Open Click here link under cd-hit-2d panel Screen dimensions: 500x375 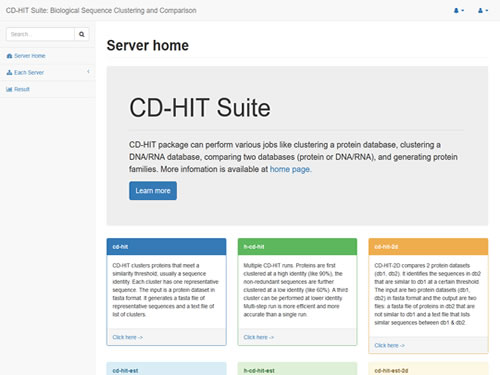[389, 345]
